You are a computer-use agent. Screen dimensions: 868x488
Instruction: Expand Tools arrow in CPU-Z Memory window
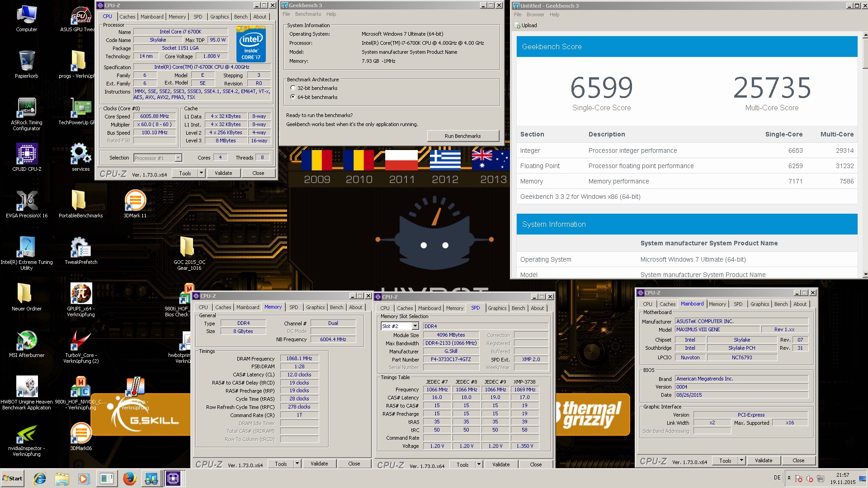click(297, 464)
